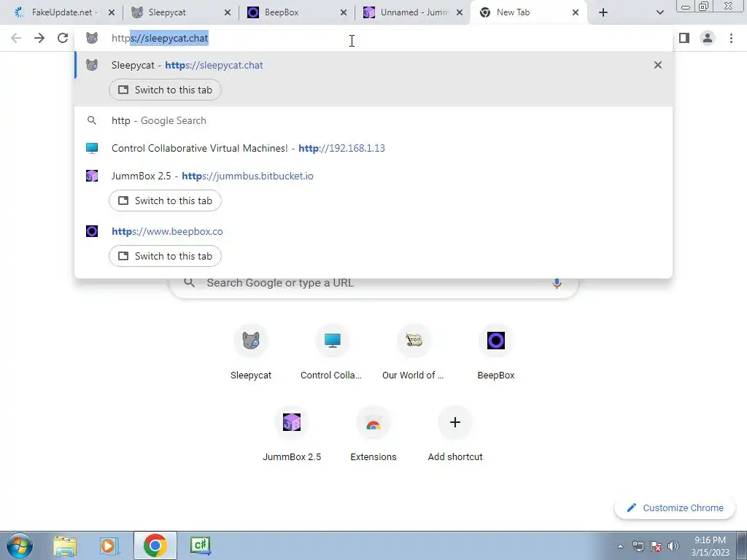Switch to the Unnamed - JummBox tab
Screen dimensions: 747x560
point(413,12)
